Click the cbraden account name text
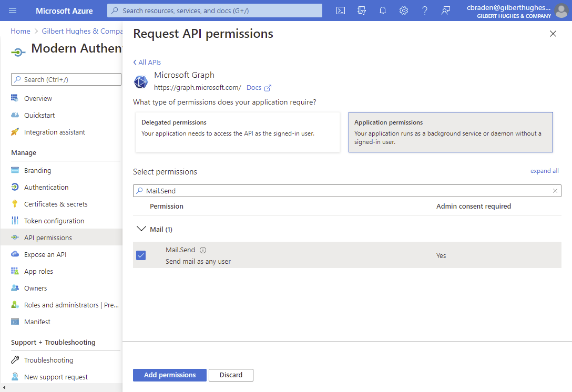Screen dimensions: 572x392 point(508,7)
